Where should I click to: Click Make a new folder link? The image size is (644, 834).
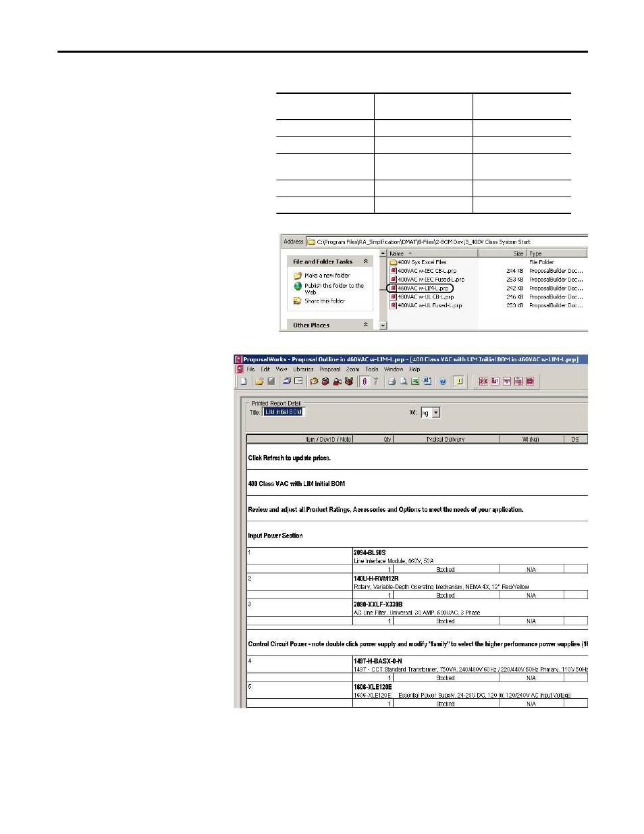pyautogui.click(x=327, y=276)
